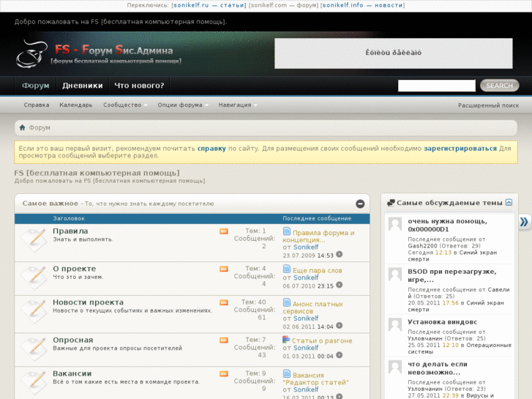This screenshot has width=532, height=399.
Task: Go to last post arrow after 06.07.2010 23:15
Action: (339, 285)
